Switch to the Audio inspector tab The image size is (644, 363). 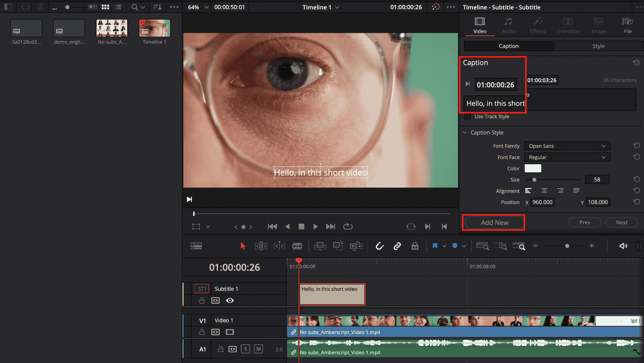tap(508, 25)
